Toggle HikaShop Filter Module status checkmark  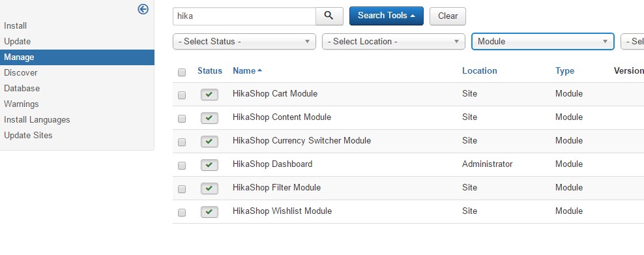209,188
